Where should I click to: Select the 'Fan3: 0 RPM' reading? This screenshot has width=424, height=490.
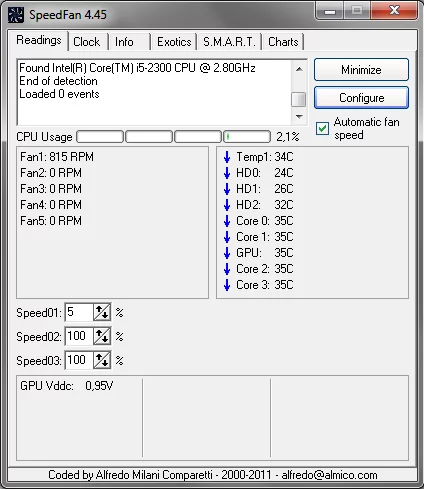click(51, 189)
